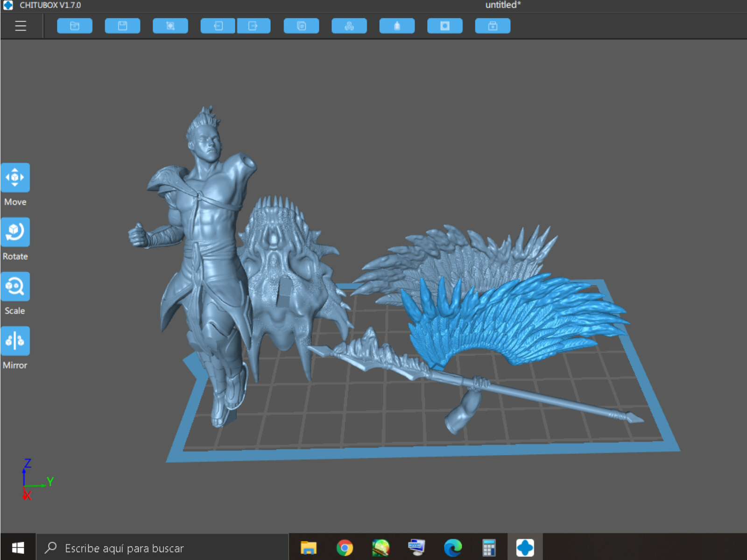
Task: Open the Windows Start menu
Action: click(x=19, y=547)
